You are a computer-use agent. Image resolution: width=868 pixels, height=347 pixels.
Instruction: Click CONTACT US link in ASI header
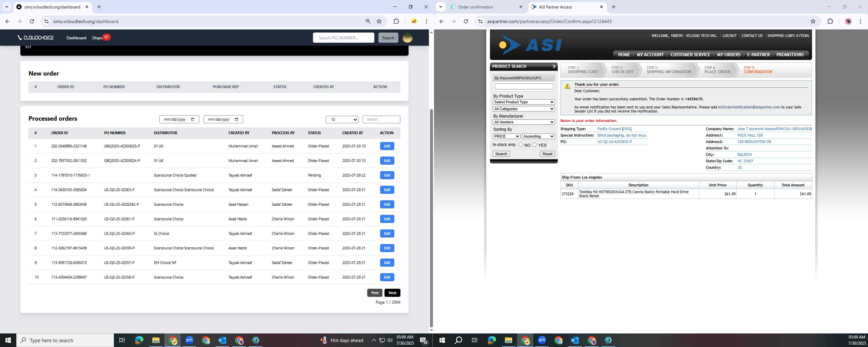752,36
